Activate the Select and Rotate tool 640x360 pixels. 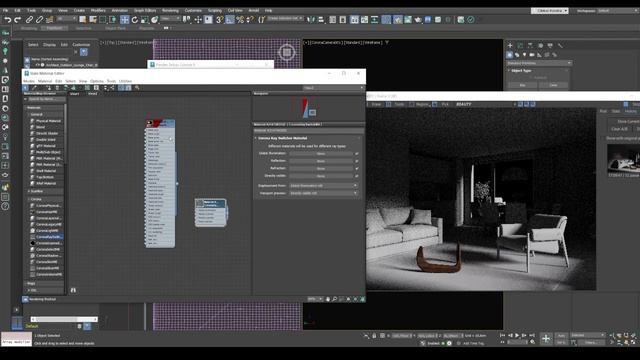pyautogui.click(x=135, y=20)
